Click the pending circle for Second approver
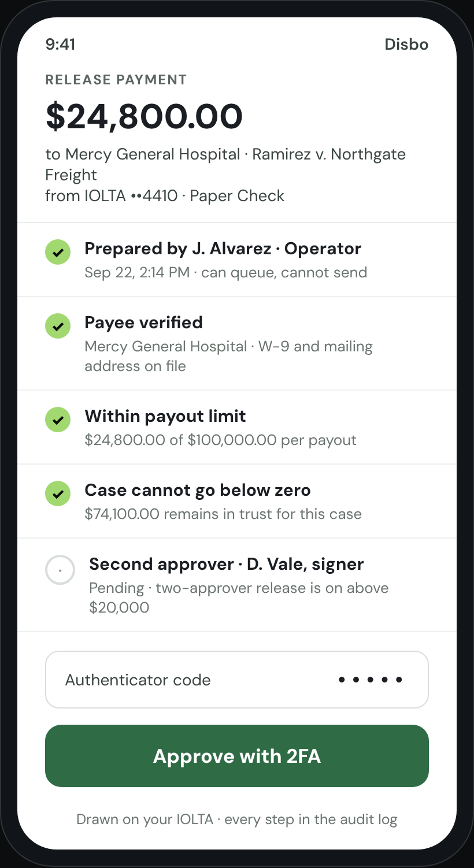 coord(60,570)
